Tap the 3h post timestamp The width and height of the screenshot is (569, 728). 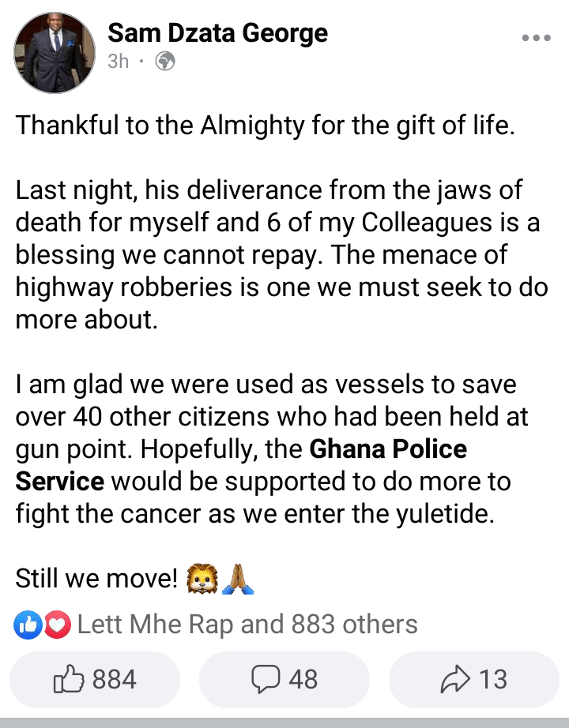[x=118, y=62]
